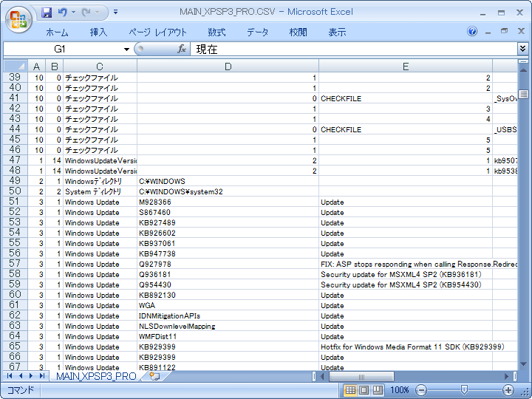Open the Office button menu
Viewport: 532px width, 399px height.
pos(18,19)
